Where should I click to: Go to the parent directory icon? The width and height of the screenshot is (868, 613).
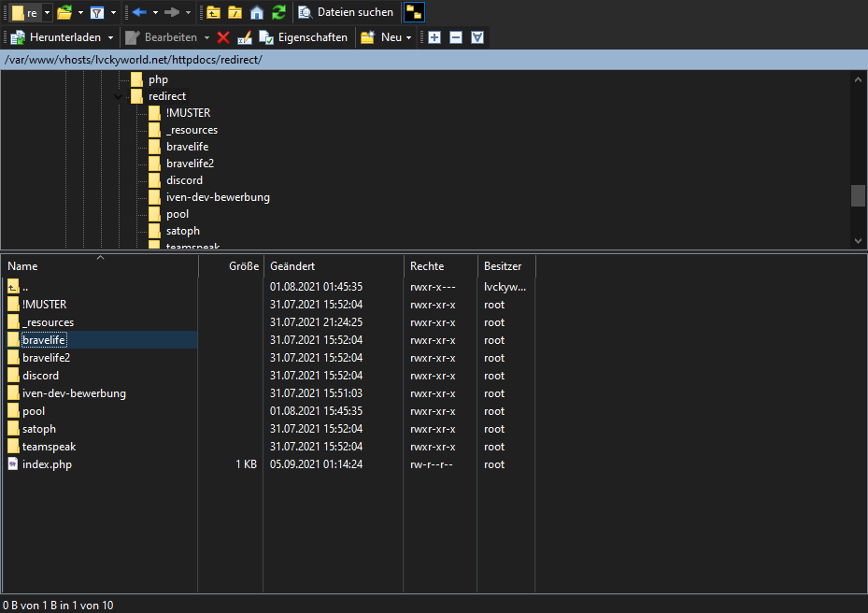(x=214, y=12)
